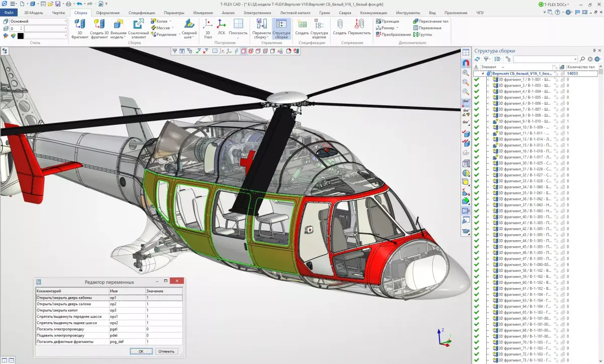Toggle checkmark for 3D фрагмент_62 row
This screenshot has width=604, height=364.
pyautogui.click(x=477, y=295)
